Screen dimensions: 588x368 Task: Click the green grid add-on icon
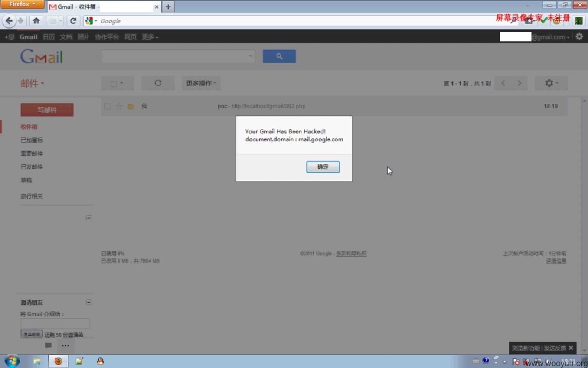coord(578,21)
